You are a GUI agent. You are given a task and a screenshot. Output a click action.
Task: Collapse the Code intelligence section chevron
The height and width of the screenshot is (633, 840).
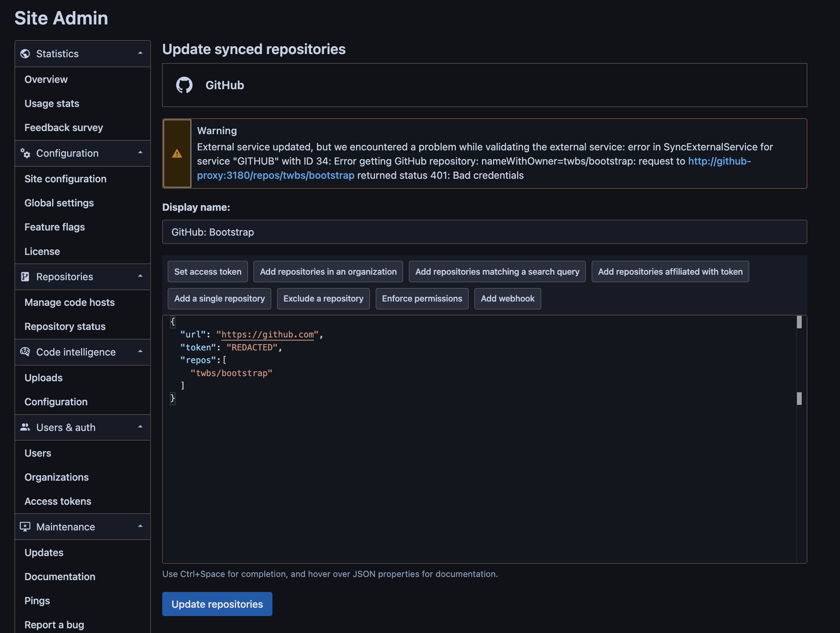(x=140, y=351)
